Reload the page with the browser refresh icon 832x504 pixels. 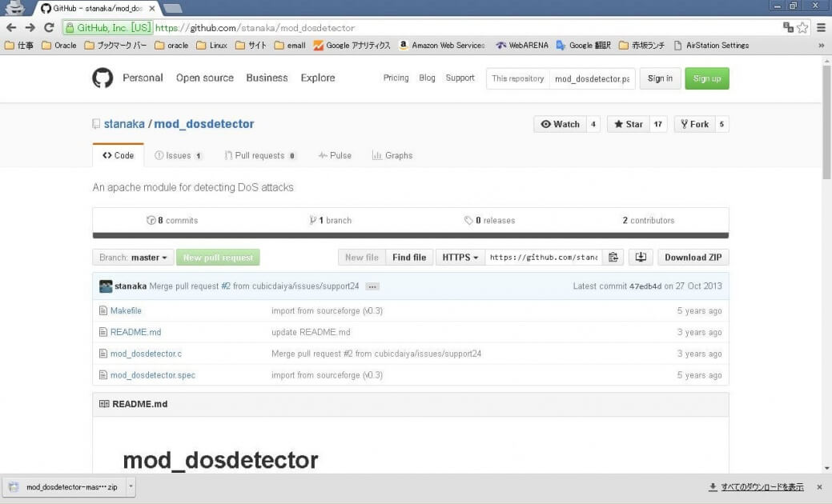50,26
